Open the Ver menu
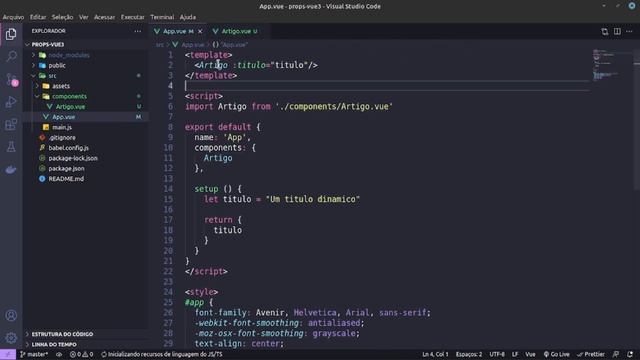 click(x=84, y=17)
